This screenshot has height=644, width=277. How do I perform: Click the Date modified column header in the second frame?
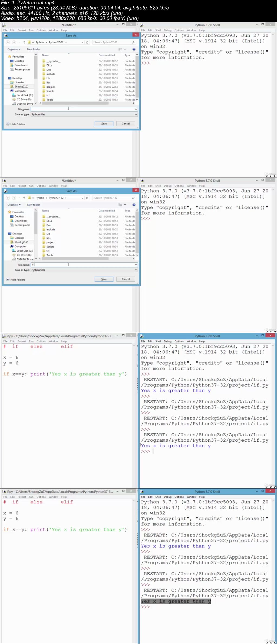pos(107,211)
